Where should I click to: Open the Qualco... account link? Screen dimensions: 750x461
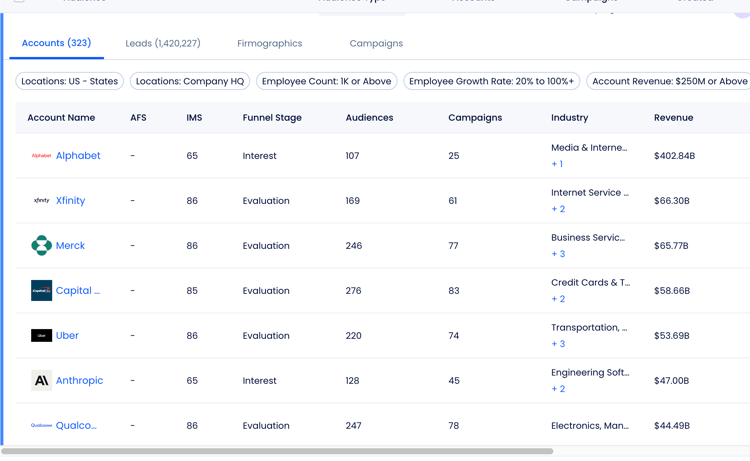pyautogui.click(x=76, y=425)
